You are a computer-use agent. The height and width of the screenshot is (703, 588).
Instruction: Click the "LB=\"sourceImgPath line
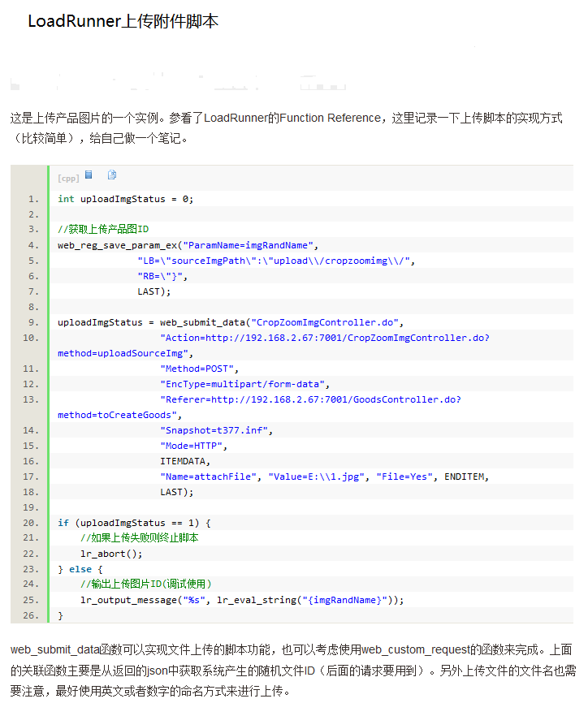276,261
